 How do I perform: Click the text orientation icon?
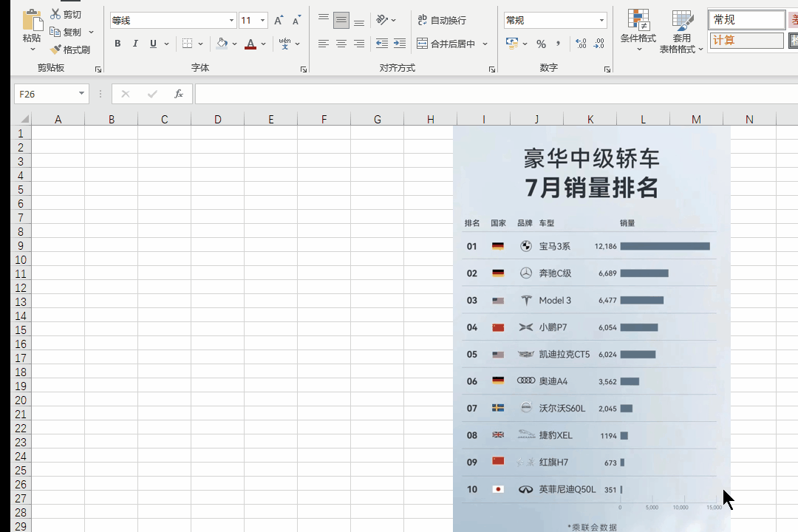click(x=382, y=20)
